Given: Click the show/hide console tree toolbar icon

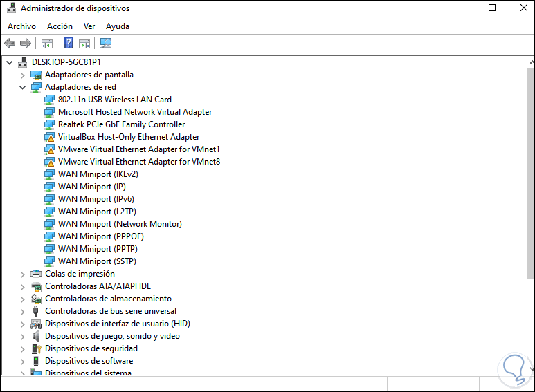Looking at the screenshot, I should (47, 44).
